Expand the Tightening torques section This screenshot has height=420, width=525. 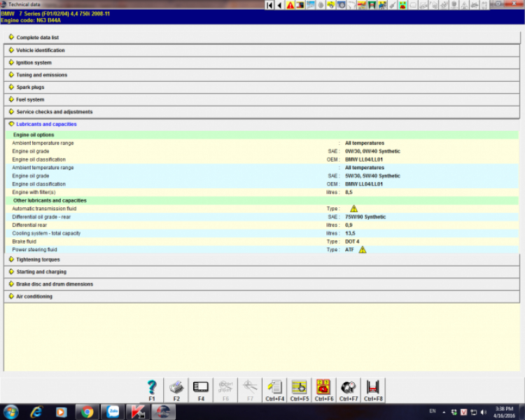coord(262,260)
